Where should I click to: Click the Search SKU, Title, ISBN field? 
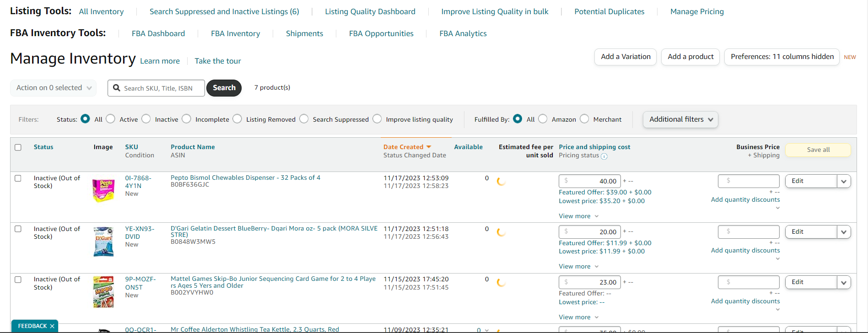click(156, 88)
